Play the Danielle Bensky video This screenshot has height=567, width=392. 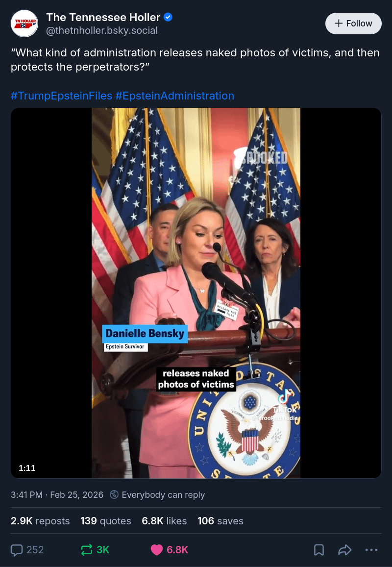tap(196, 293)
